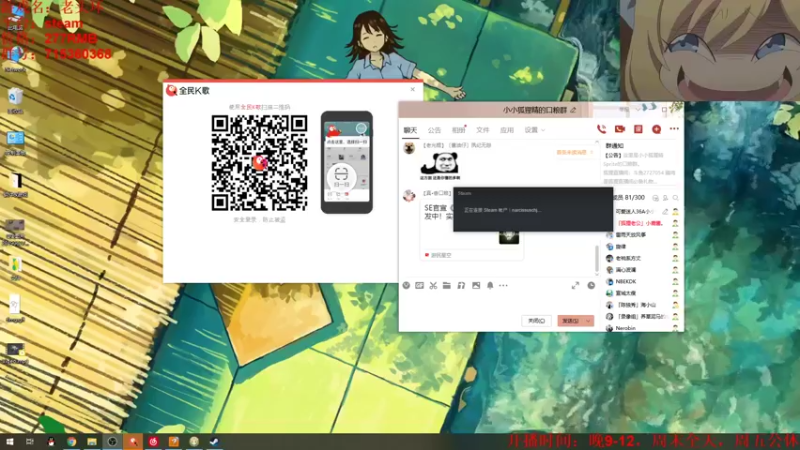
Task: Switch to the 公告 tab
Action: [x=434, y=130]
